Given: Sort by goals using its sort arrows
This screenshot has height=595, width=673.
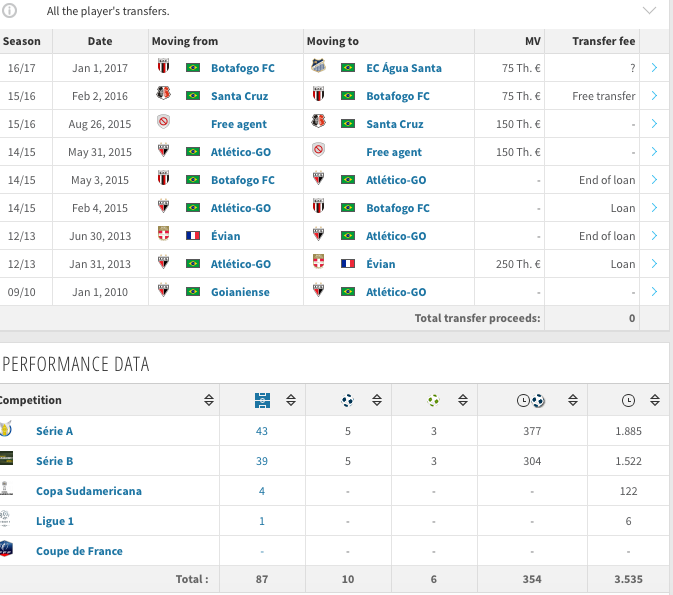Looking at the screenshot, I should tap(377, 400).
